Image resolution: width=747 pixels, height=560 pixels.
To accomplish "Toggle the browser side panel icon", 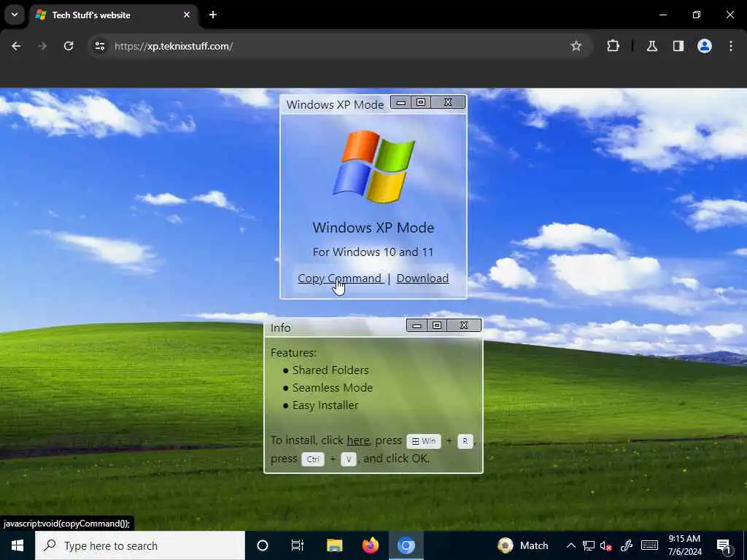I will click(678, 46).
